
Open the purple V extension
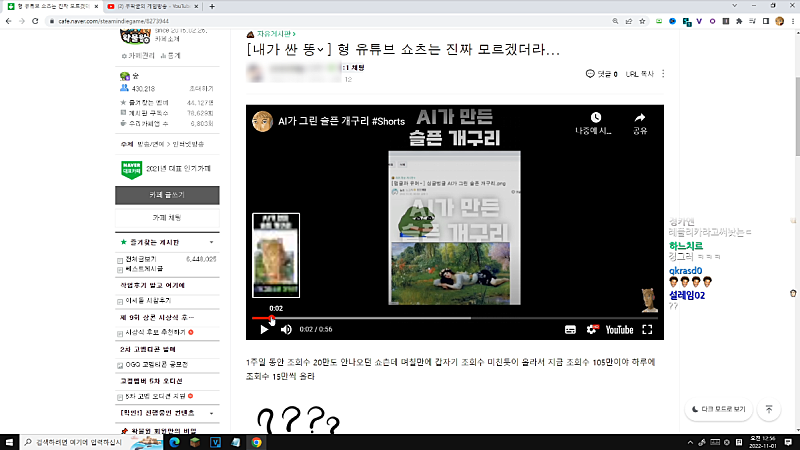699,21
